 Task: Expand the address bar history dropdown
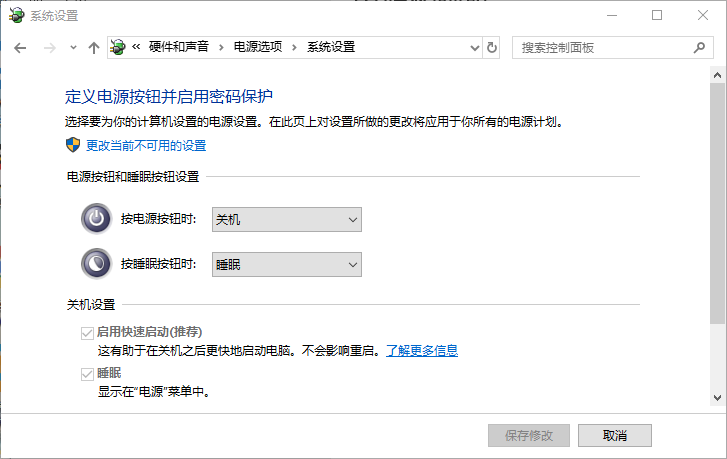(474, 47)
